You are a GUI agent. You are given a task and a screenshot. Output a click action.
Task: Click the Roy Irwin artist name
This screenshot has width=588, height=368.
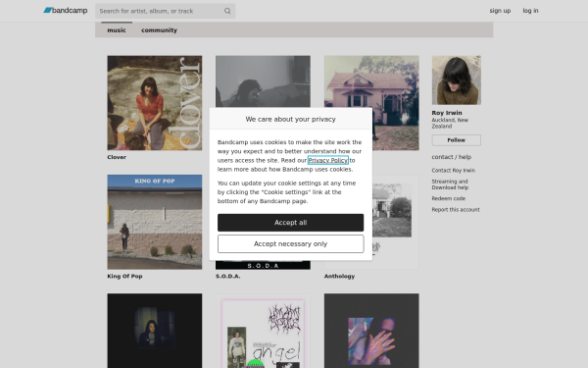(447, 113)
